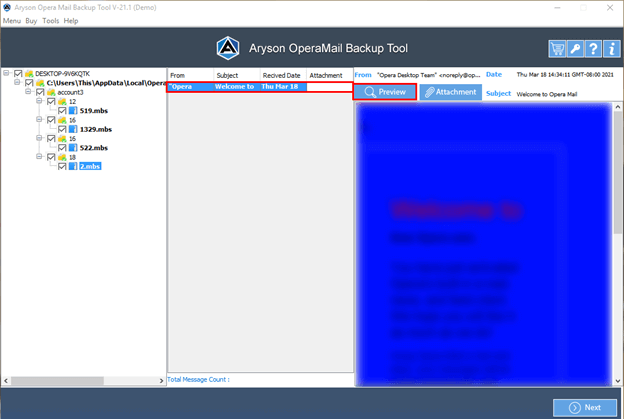Click the key activation icon
Screen dimensions: 624x419
click(x=575, y=49)
